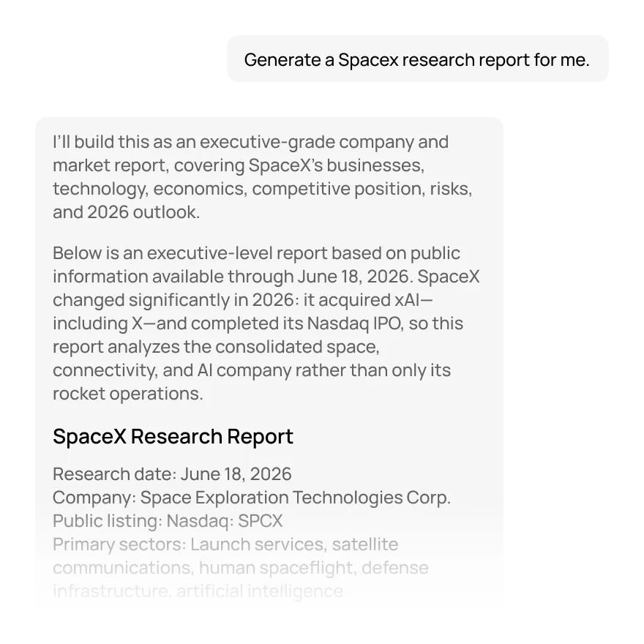Click the phrase 'Below is an executive-level report'

pos(190,253)
